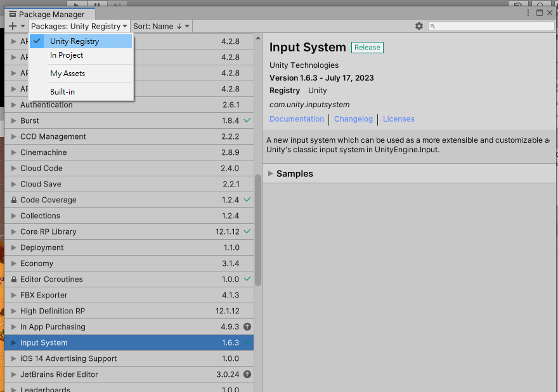Select the Collections package

click(129, 216)
